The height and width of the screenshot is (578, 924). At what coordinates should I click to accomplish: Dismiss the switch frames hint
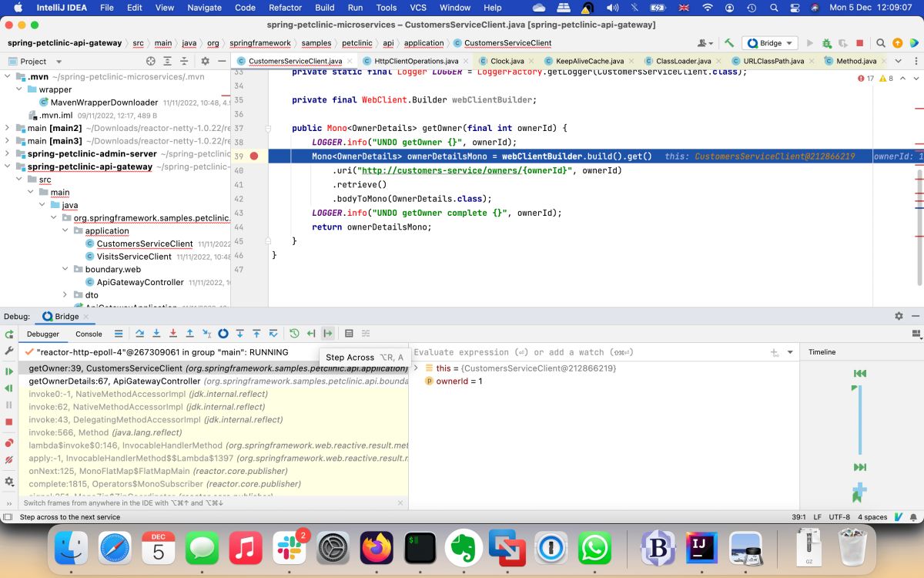click(400, 502)
